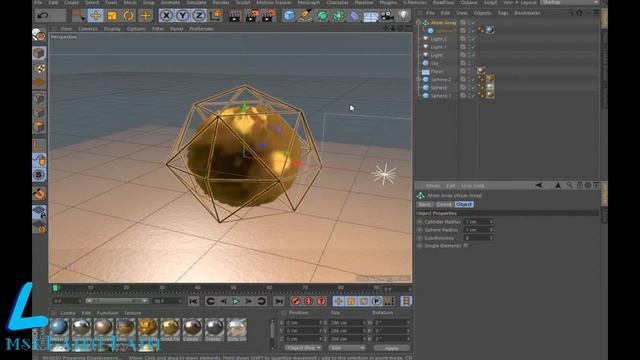Select the Sky object row
Screen dimensions: 640x360
point(434,63)
